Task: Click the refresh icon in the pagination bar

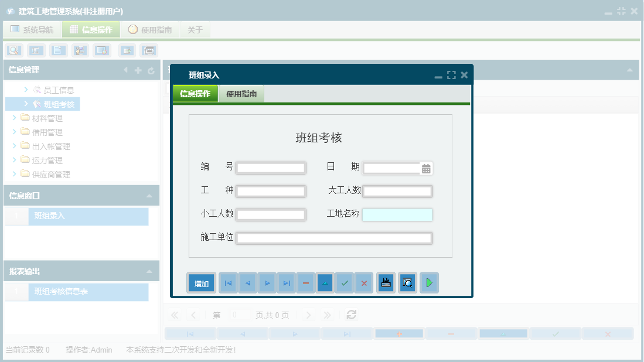Action: (x=350, y=315)
